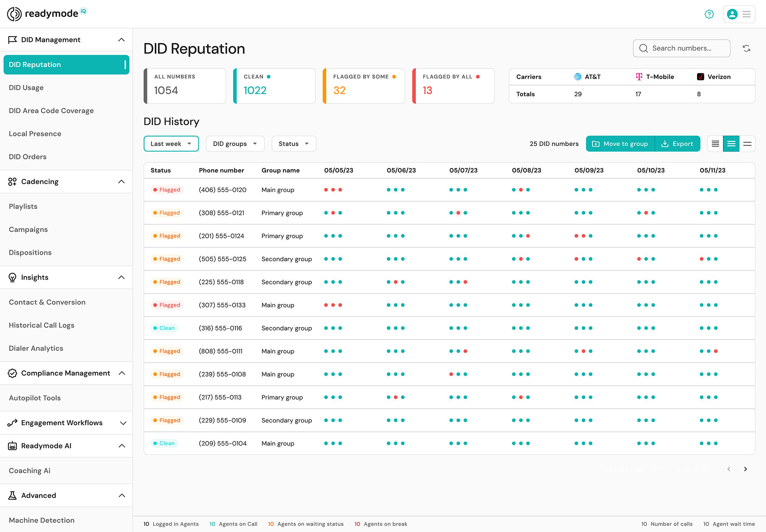This screenshot has height=532, width=766.
Task: Click the Move to group button
Action: 620,144
